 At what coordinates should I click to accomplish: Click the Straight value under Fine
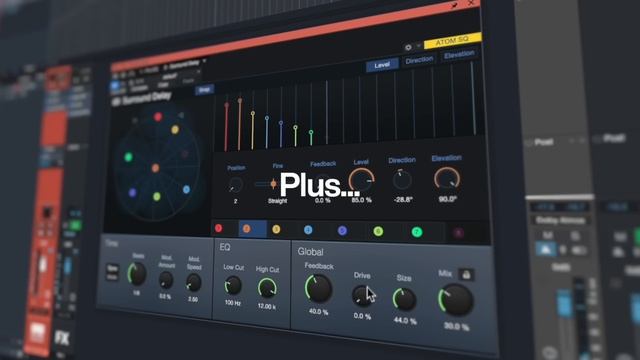point(278,201)
